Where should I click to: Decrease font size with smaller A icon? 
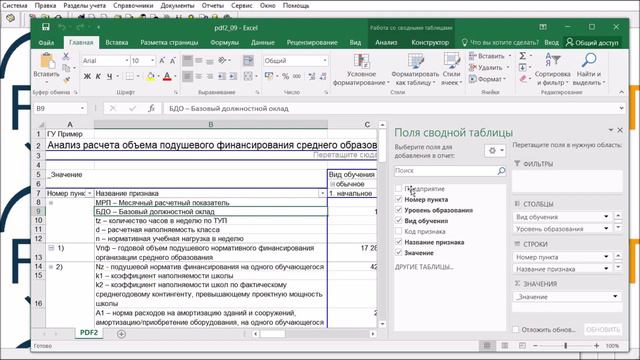pyautogui.click(x=173, y=61)
